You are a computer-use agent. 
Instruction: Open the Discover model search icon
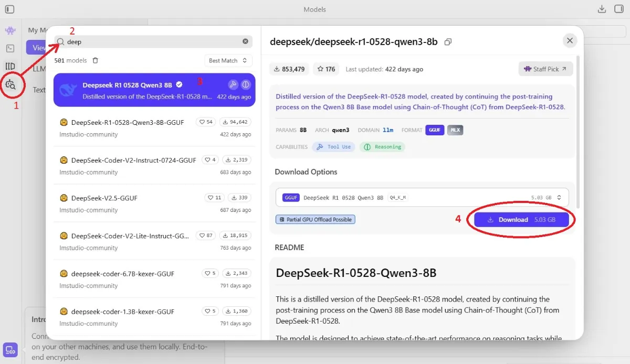(x=10, y=84)
